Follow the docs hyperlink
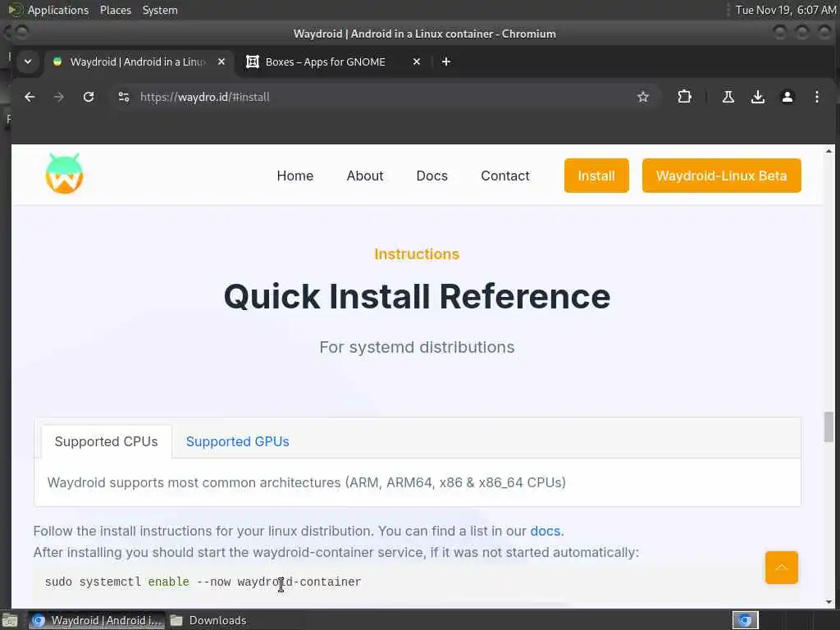Viewport: 840px width, 630px height. point(546,531)
